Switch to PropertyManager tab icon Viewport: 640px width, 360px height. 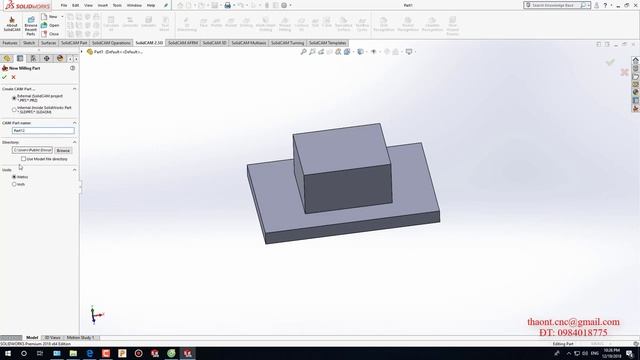pyautogui.click(x=20, y=59)
